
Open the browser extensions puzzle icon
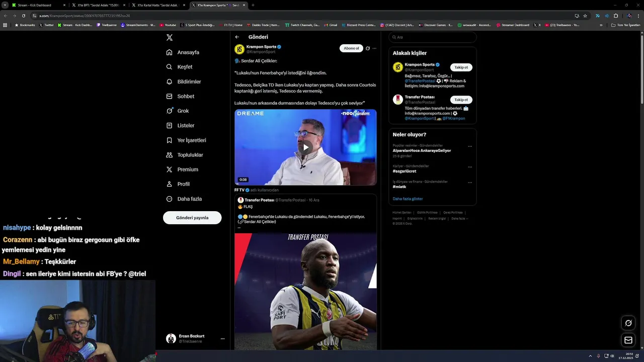tap(616, 16)
